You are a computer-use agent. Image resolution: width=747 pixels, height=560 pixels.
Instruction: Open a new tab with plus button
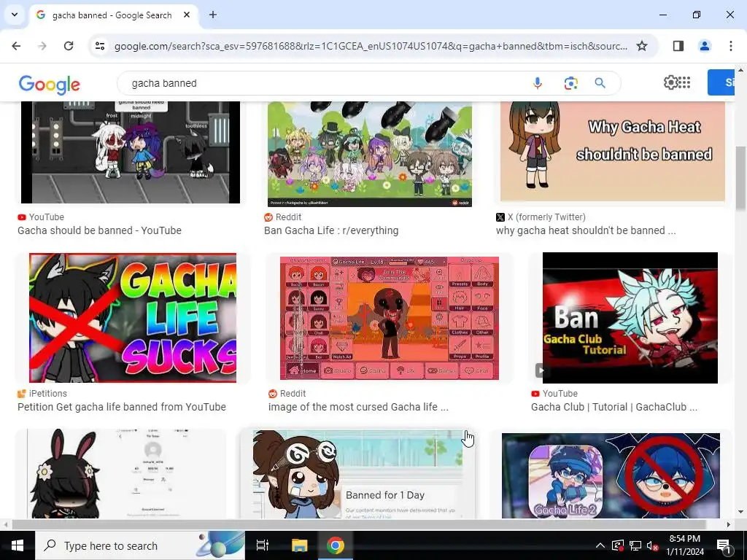coord(213,15)
